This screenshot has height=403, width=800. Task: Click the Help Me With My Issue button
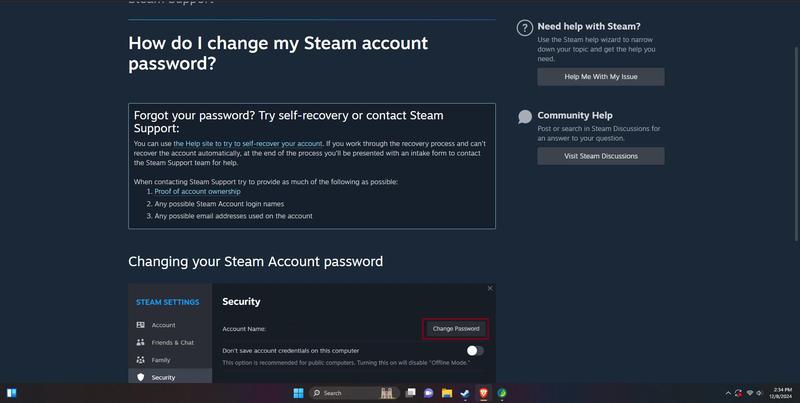[601, 77]
